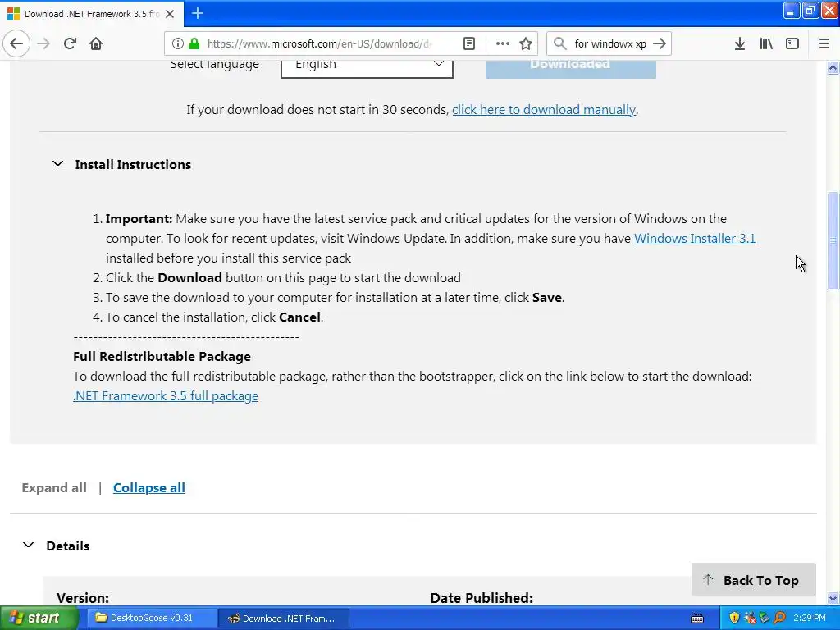
Task: Open the Windows Start menu
Action: point(39,619)
